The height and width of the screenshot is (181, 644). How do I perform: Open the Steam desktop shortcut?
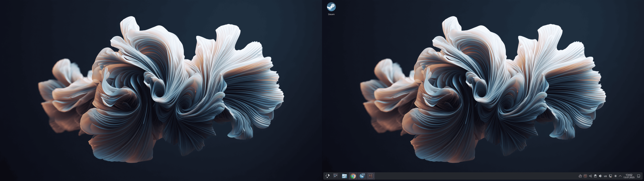coord(331,7)
